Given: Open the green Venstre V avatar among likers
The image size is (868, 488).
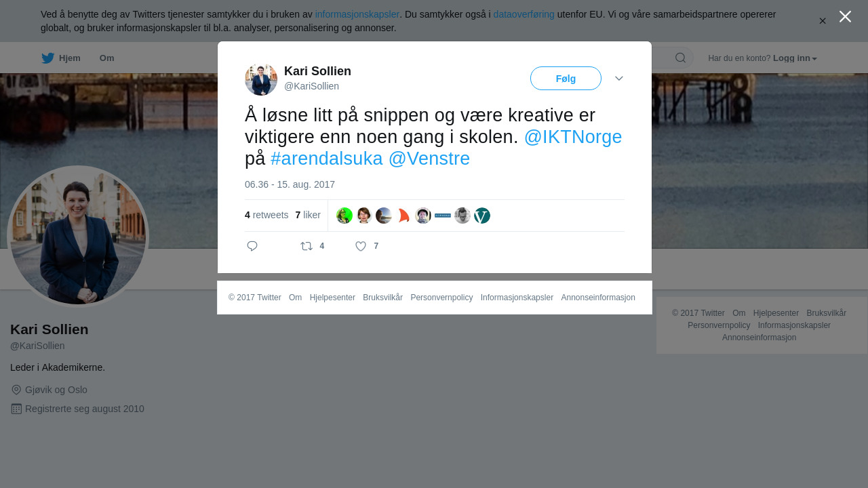Looking at the screenshot, I should 482,216.
